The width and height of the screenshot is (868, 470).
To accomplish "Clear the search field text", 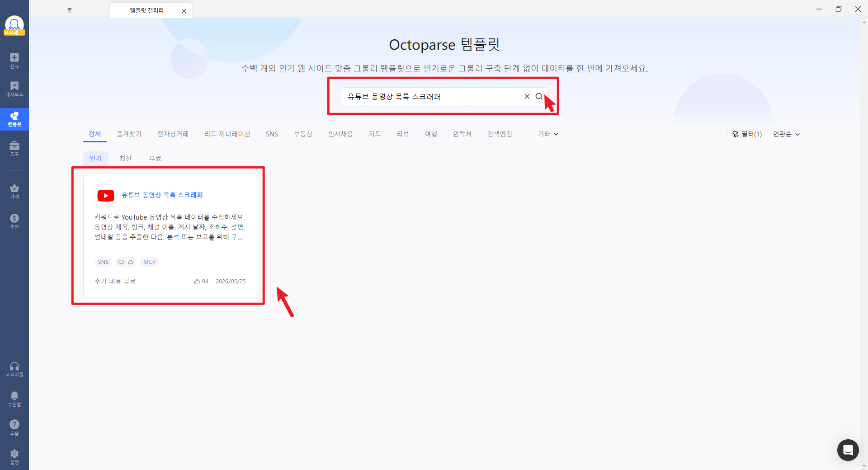I will tap(527, 96).
